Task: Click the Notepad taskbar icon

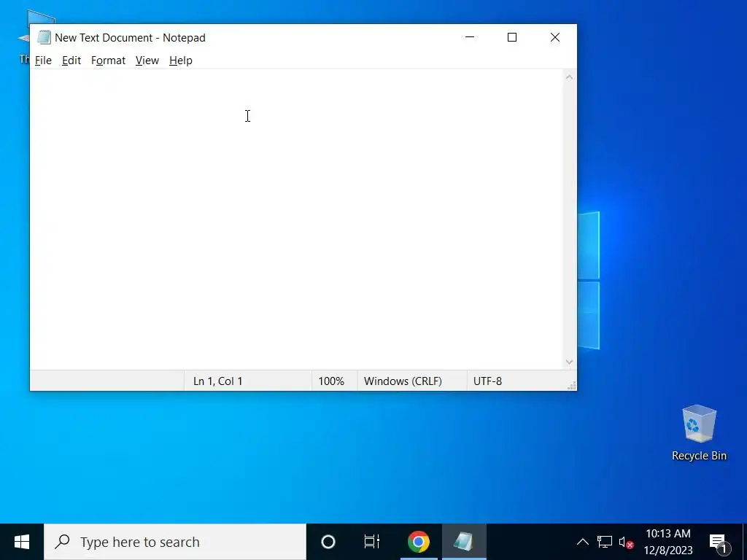Action: point(463,542)
